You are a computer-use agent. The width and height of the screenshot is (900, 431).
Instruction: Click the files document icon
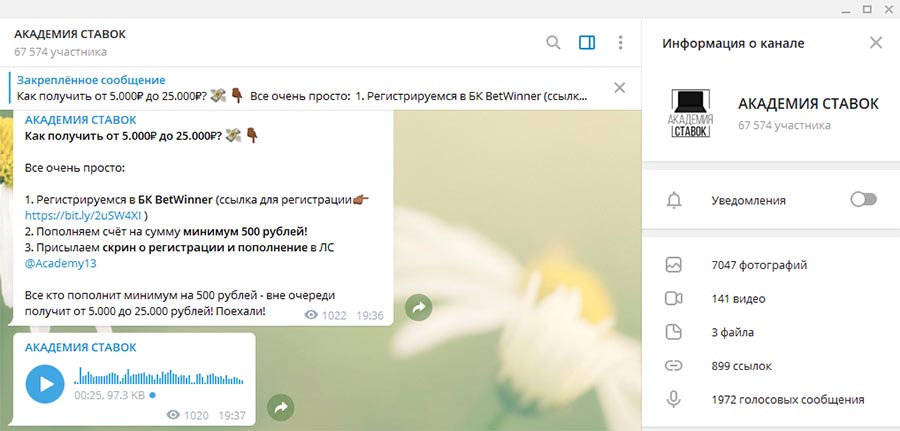point(673,332)
